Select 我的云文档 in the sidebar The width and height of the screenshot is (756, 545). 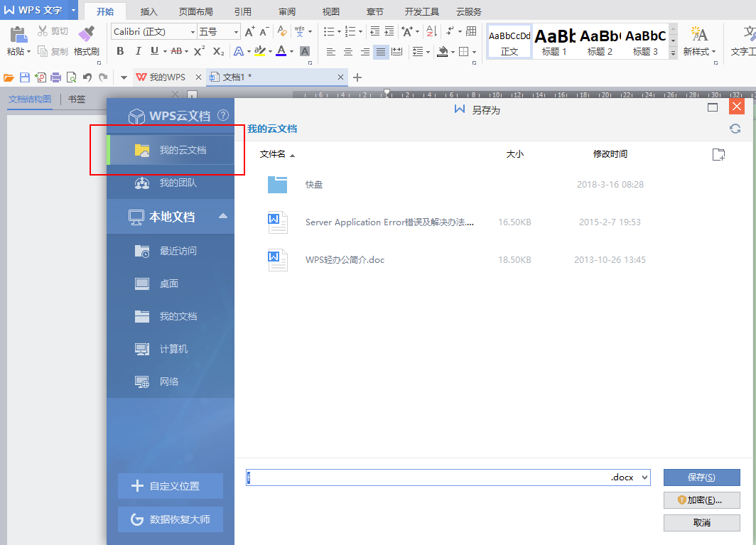(171, 150)
